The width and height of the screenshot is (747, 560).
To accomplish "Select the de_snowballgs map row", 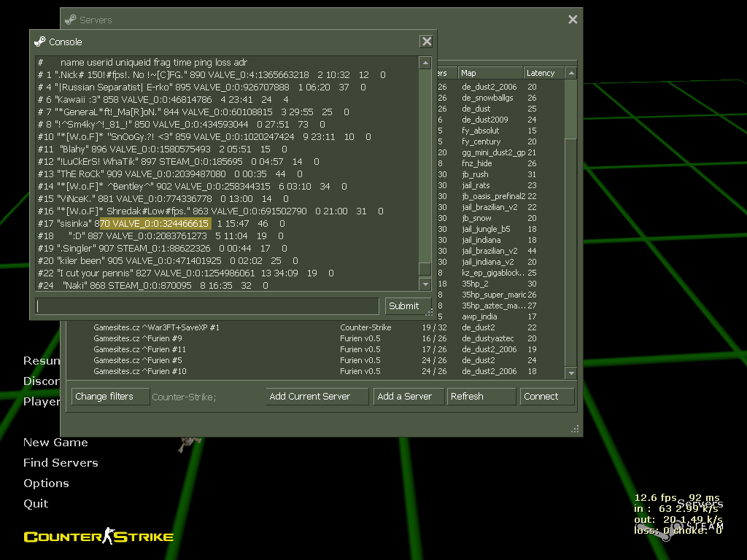I will click(x=500, y=98).
